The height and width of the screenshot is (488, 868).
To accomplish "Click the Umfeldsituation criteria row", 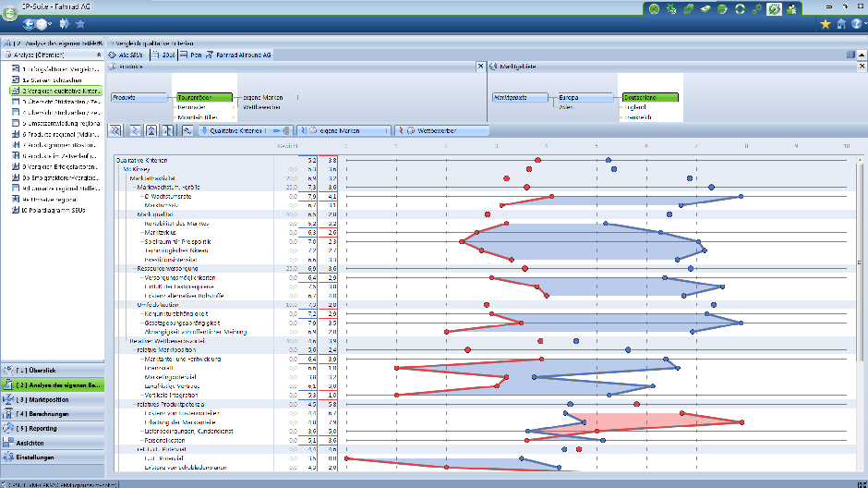I will coord(158,305).
